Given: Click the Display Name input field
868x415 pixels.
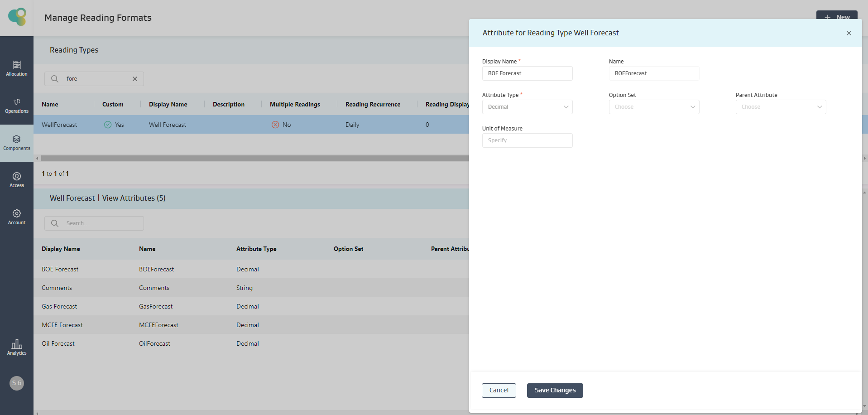Looking at the screenshot, I should (527, 73).
